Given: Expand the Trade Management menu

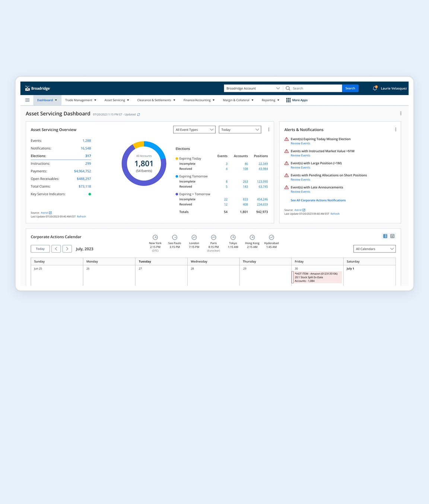Looking at the screenshot, I should (x=81, y=100).
